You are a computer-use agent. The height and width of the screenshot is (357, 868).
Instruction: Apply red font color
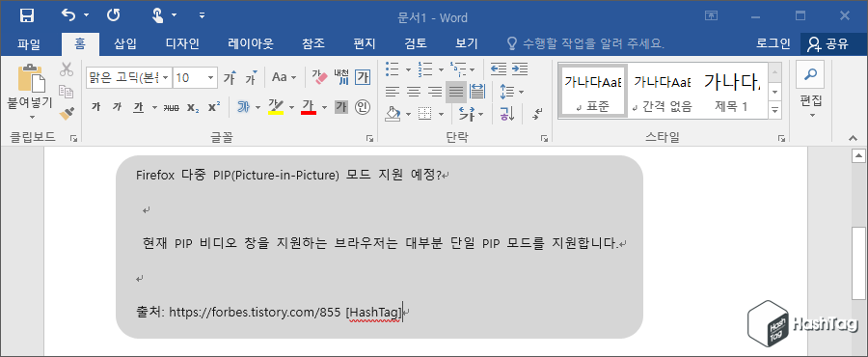pos(309,107)
